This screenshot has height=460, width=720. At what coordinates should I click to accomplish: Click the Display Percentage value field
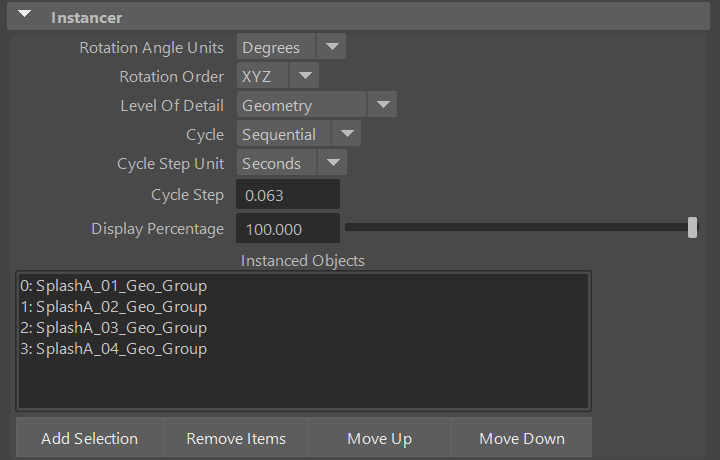pyautogui.click(x=288, y=229)
